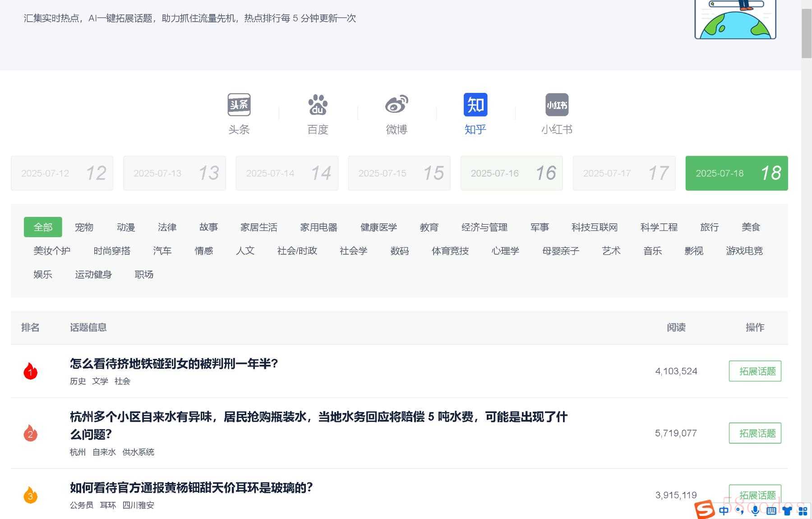The height and width of the screenshot is (519, 812).
Task: Filter topics by 情感
Action: pos(204,251)
